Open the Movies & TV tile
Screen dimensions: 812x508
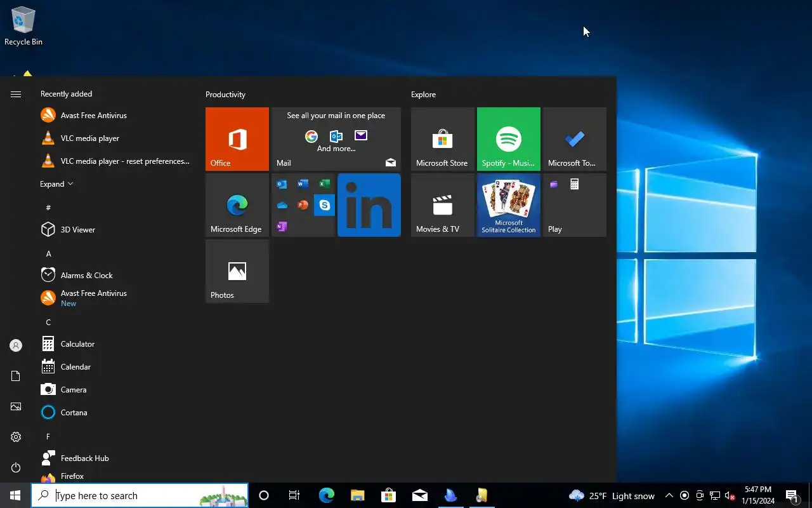[x=443, y=205]
